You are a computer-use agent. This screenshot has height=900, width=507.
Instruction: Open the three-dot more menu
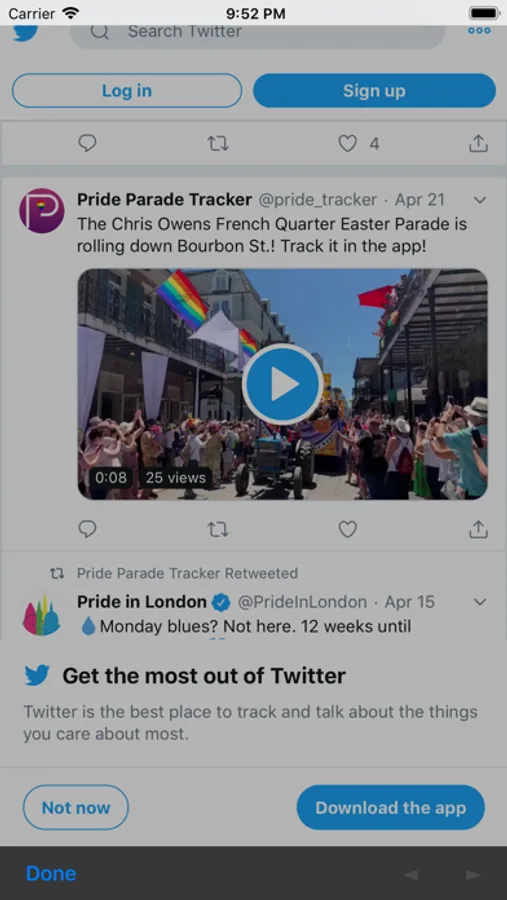coord(479,31)
